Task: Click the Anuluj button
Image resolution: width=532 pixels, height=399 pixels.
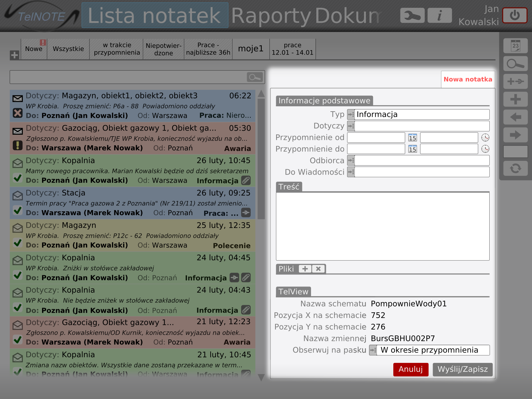Action: pyautogui.click(x=411, y=369)
